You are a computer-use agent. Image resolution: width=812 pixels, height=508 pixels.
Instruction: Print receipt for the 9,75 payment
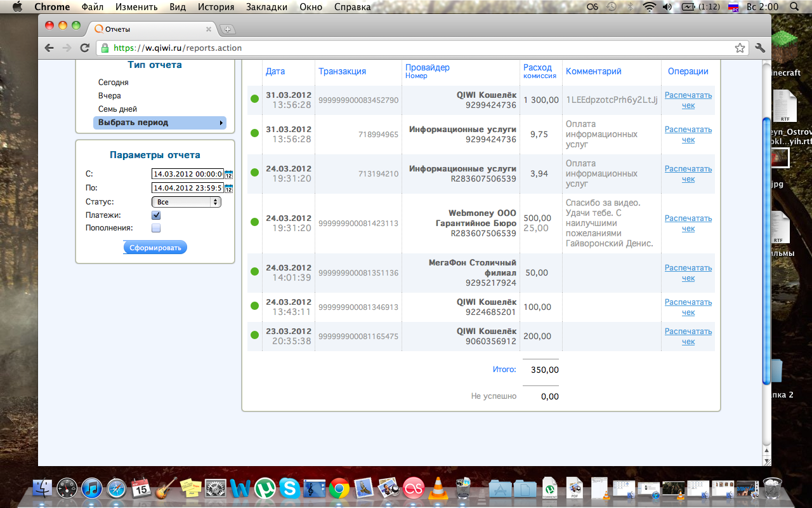(688, 135)
